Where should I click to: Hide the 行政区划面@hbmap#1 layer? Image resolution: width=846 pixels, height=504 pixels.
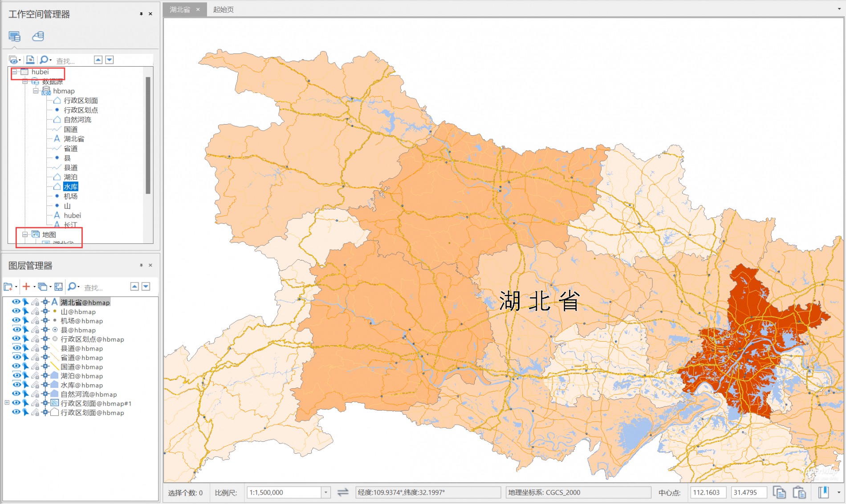point(16,403)
